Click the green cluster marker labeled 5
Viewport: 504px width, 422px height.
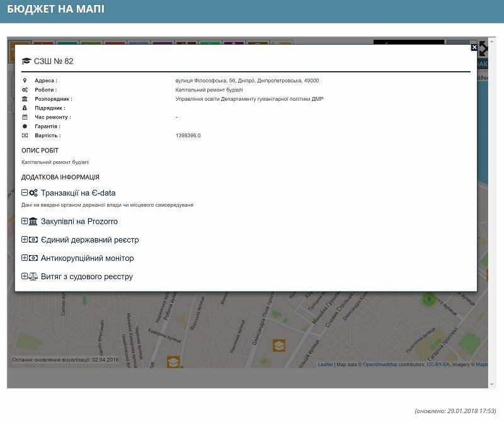(x=429, y=299)
